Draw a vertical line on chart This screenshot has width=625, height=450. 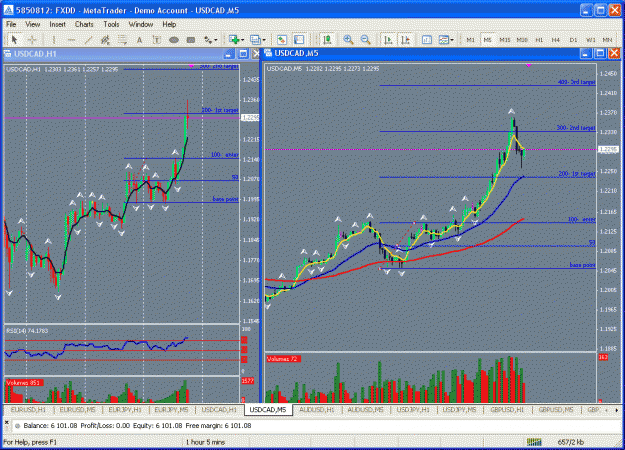click(x=54, y=40)
